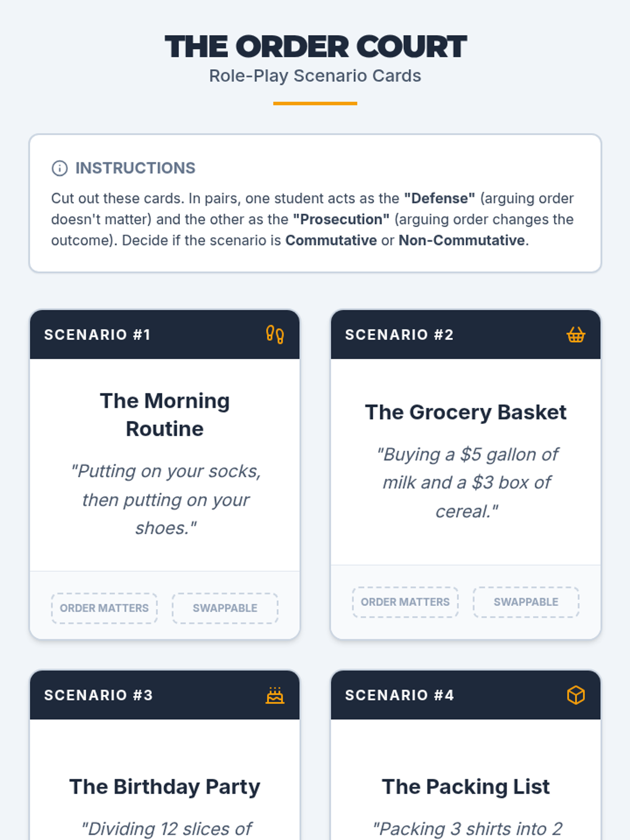Click The Grocery Basket card title
This screenshot has height=840, width=630.
click(466, 412)
